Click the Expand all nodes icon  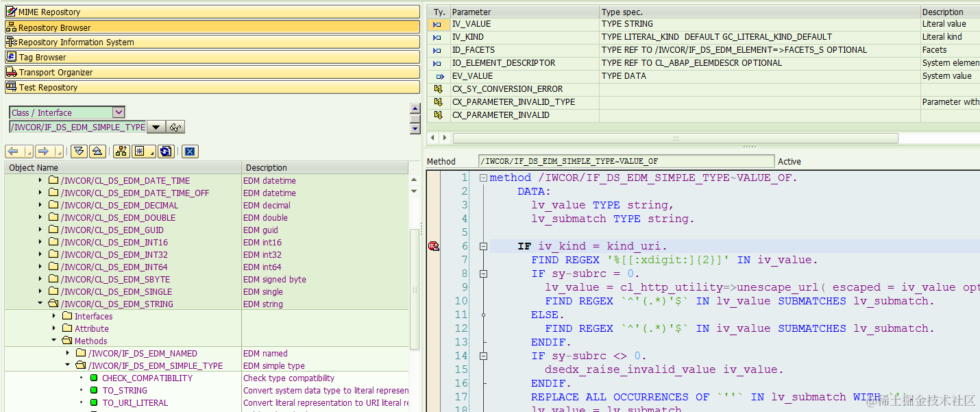coord(79,151)
